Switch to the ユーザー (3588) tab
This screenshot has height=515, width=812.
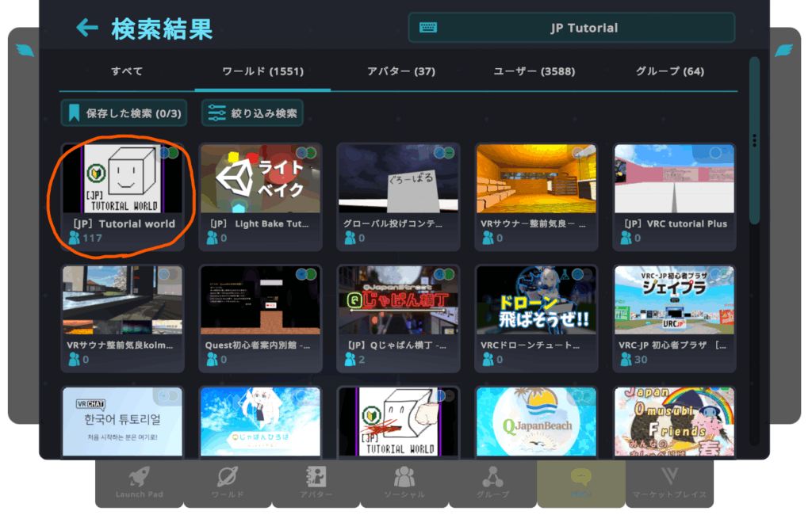pyautogui.click(x=534, y=71)
